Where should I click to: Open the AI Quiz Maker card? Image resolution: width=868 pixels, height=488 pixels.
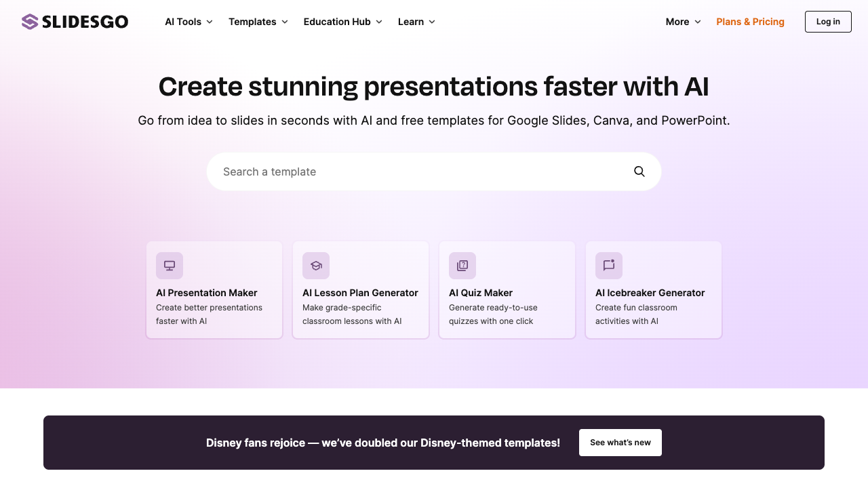pyautogui.click(x=507, y=290)
